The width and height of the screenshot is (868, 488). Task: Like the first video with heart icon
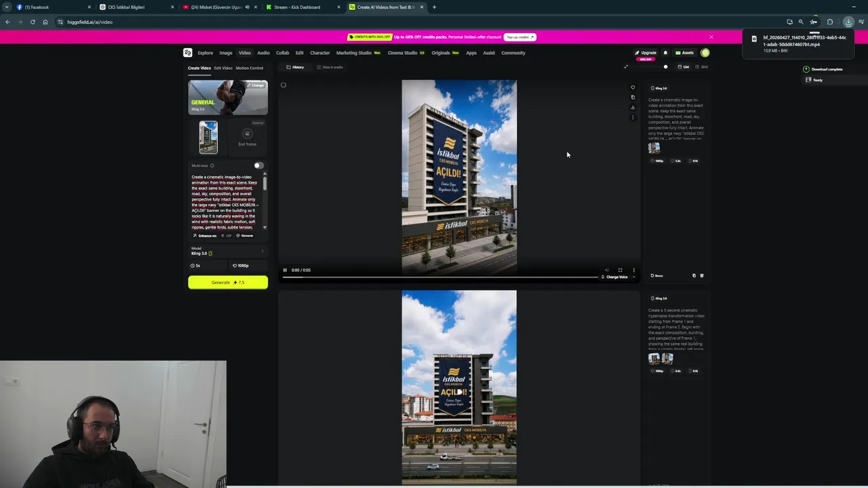(x=633, y=87)
